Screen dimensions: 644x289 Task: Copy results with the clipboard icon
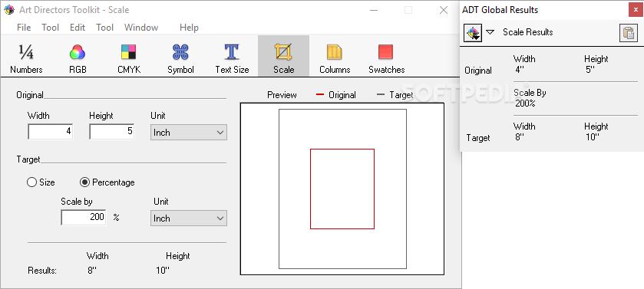(629, 33)
